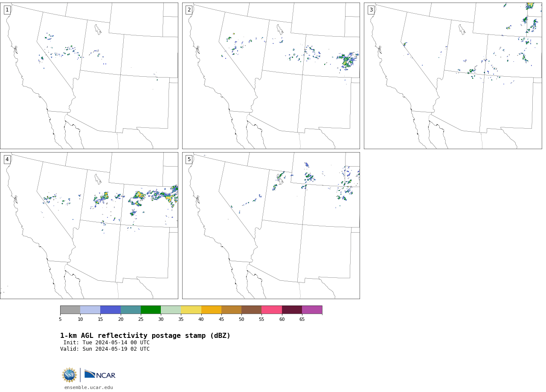
Task: Open ensemble member 3 reflectivity map
Action: (x=453, y=76)
